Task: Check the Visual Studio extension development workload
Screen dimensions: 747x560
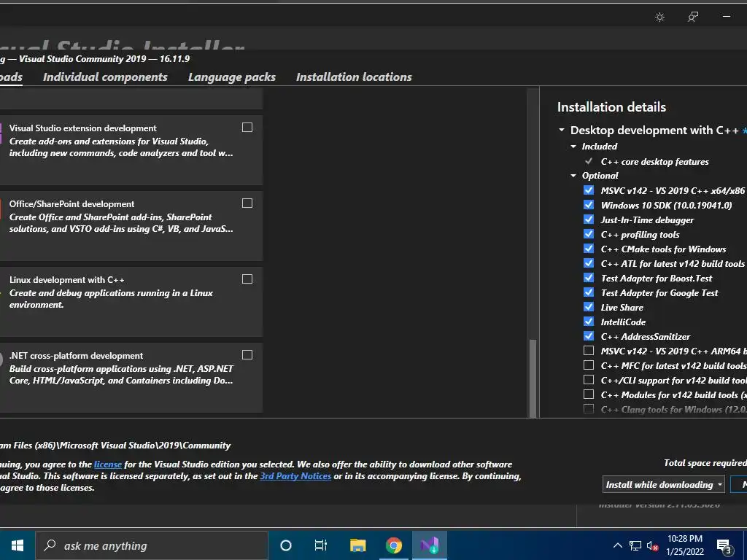Action: coord(247,127)
